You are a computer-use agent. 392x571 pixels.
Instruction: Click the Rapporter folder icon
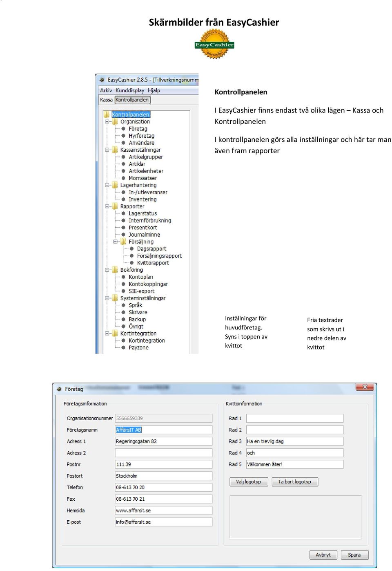(x=116, y=206)
